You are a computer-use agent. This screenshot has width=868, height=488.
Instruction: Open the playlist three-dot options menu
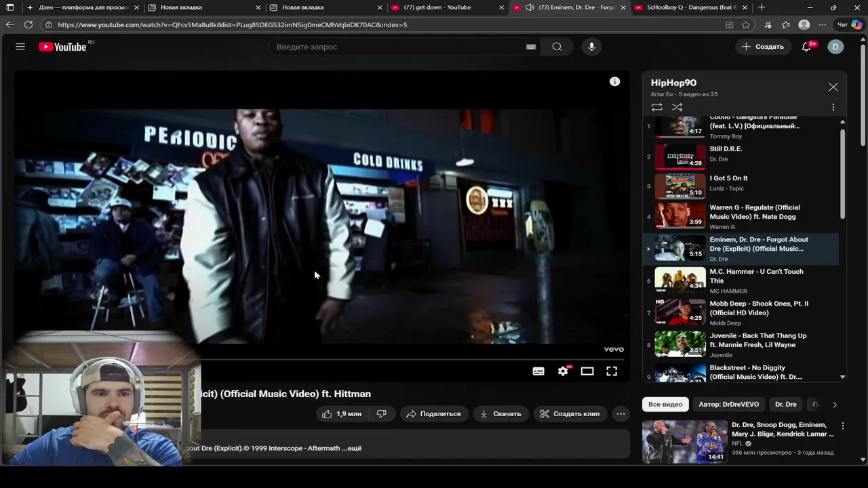(x=833, y=107)
